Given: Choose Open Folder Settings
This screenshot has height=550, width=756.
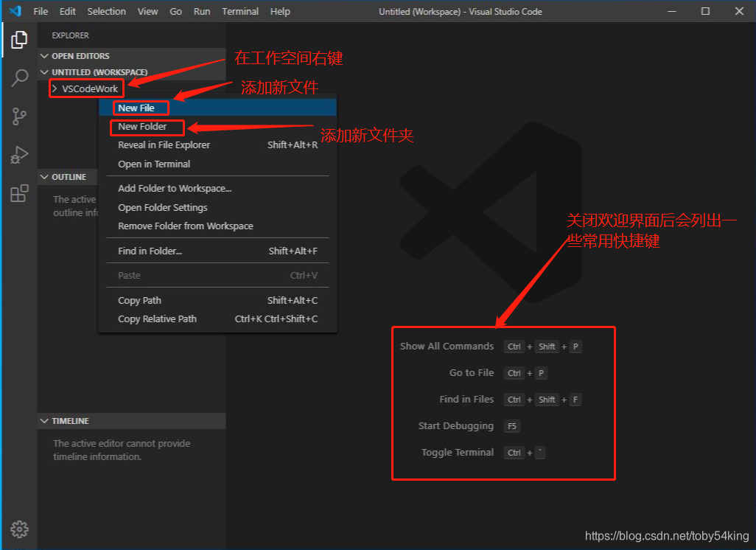Looking at the screenshot, I should click(x=217, y=207).
